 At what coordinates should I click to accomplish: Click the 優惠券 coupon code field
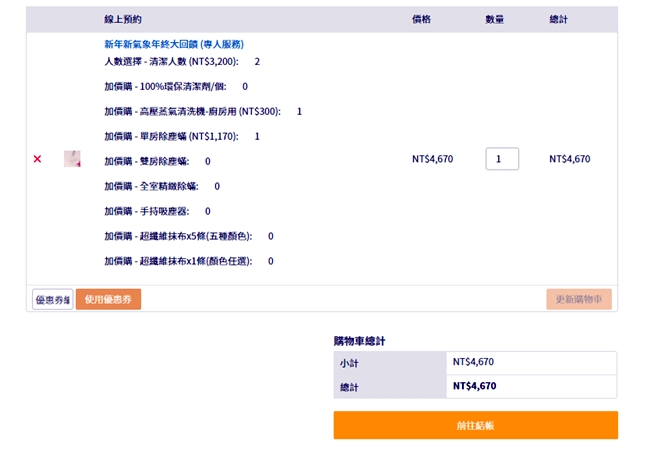(x=53, y=299)
